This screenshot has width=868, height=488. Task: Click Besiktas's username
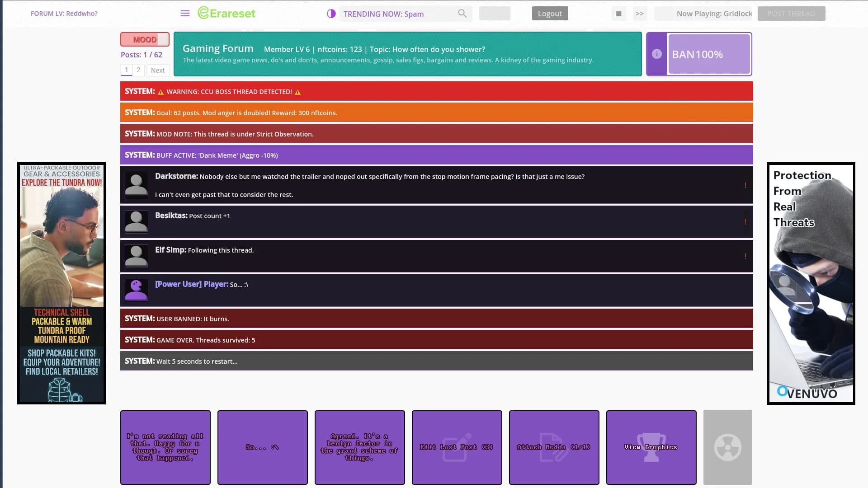tap(171, 216)
